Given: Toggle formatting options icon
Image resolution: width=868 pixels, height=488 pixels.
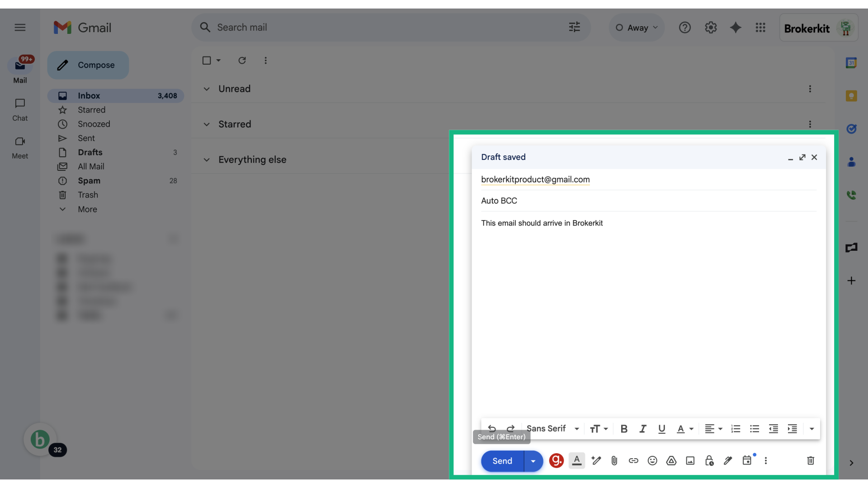Looking at the screenshot, I should pos(577,460).
